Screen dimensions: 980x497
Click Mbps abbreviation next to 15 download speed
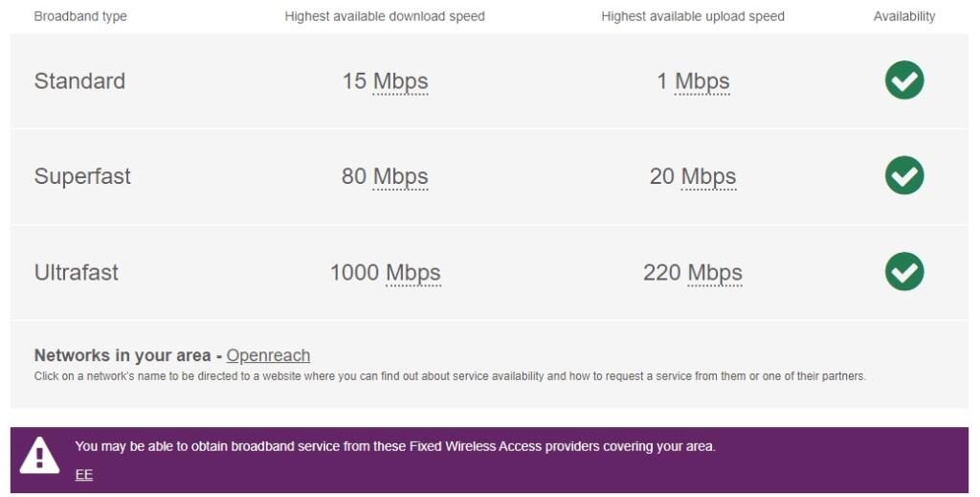click(x=400, y=81)
